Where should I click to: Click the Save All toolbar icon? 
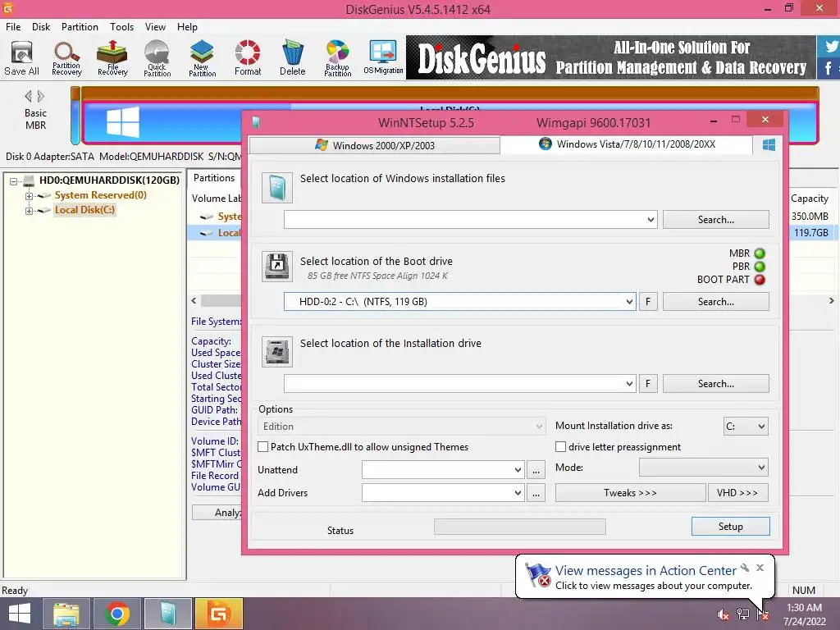pyautogui.click(x=21, y=58)
